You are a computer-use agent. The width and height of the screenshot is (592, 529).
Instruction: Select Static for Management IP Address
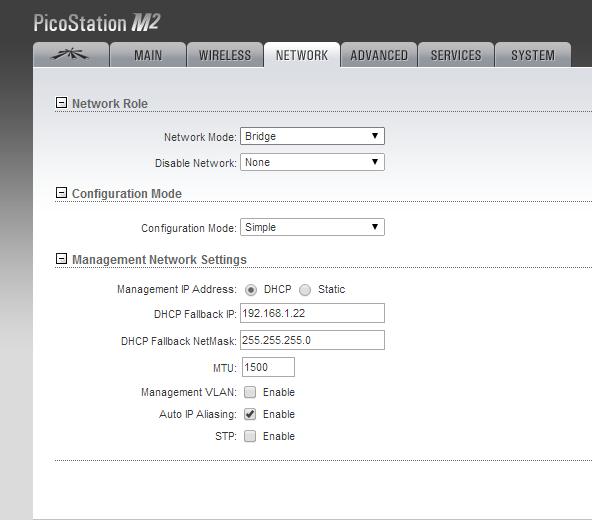pyautogui.click(x=305, y=290)
